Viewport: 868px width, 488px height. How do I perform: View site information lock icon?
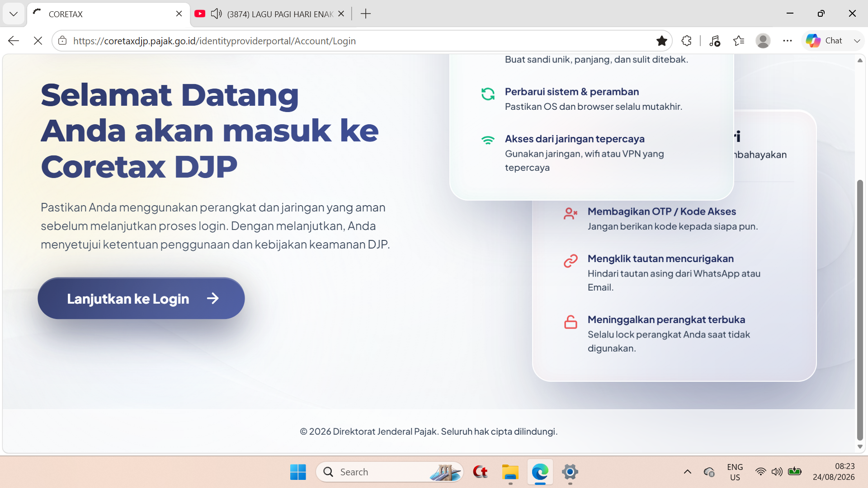click(62, 41)
